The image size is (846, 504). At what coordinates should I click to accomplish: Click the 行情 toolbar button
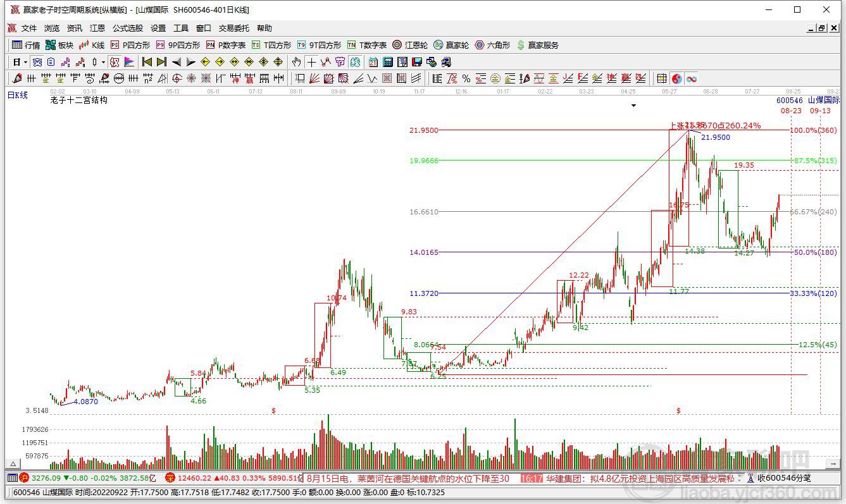26,45
